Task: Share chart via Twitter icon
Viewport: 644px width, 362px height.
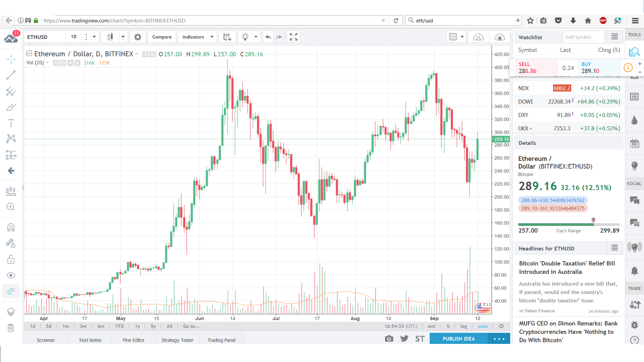Action: click(x=405, y=339)
